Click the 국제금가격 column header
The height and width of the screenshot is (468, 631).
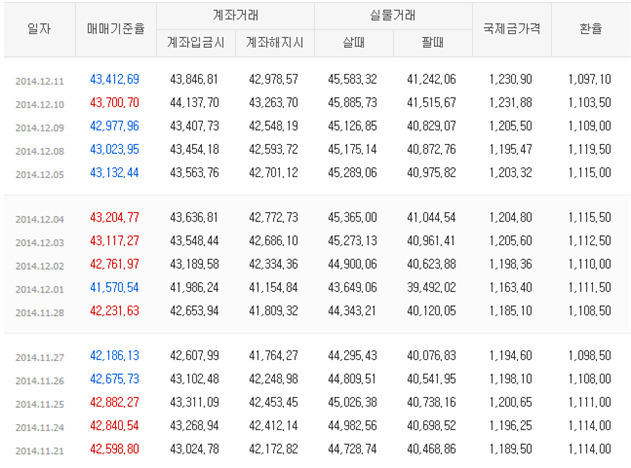(x=511, y=29)
